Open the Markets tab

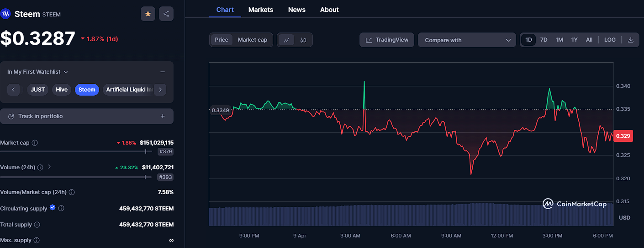(261, 10)
